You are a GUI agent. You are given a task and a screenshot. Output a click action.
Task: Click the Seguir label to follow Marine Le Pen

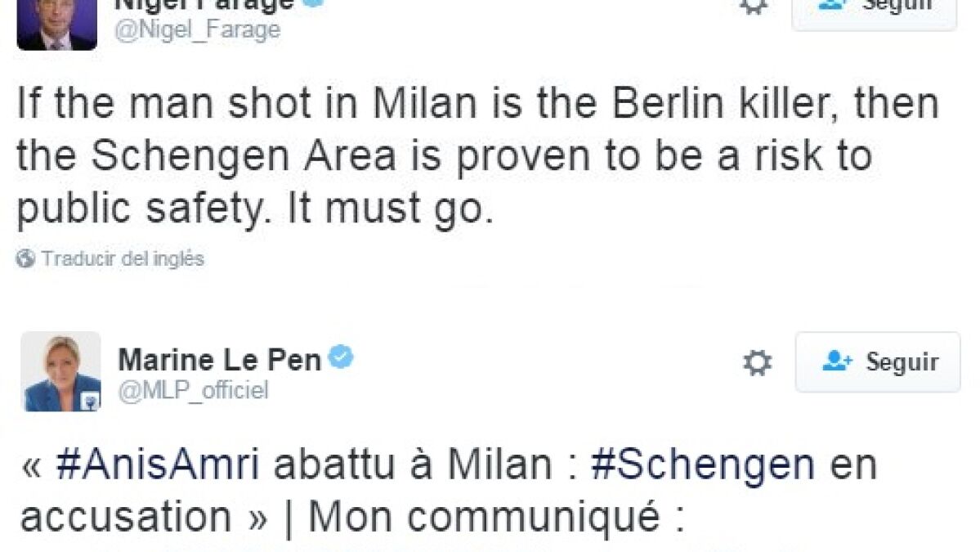pos(902,361)
